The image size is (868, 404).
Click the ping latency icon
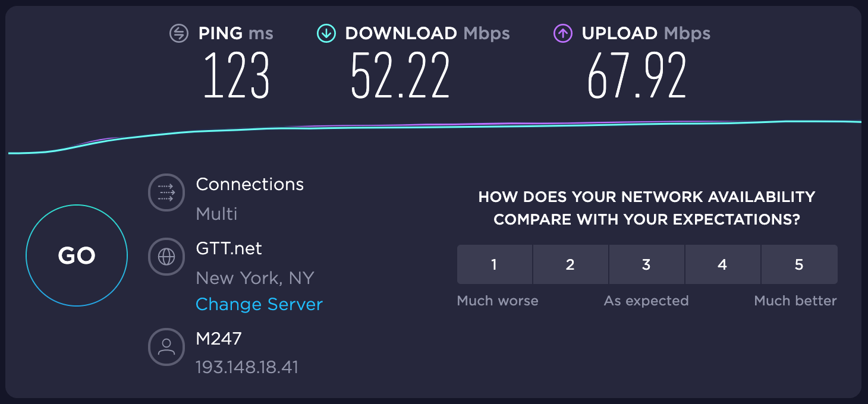click(x=179, y=33)
